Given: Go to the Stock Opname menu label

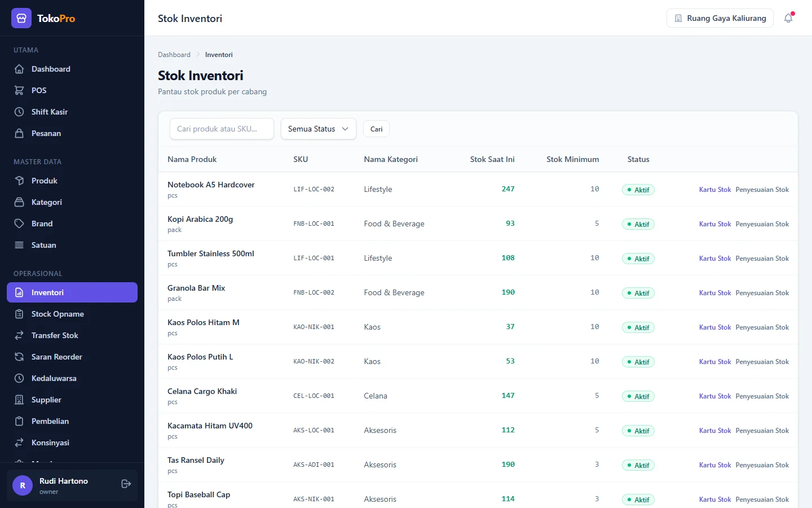Looking at the screenshot, I should (x=58, y=314).
